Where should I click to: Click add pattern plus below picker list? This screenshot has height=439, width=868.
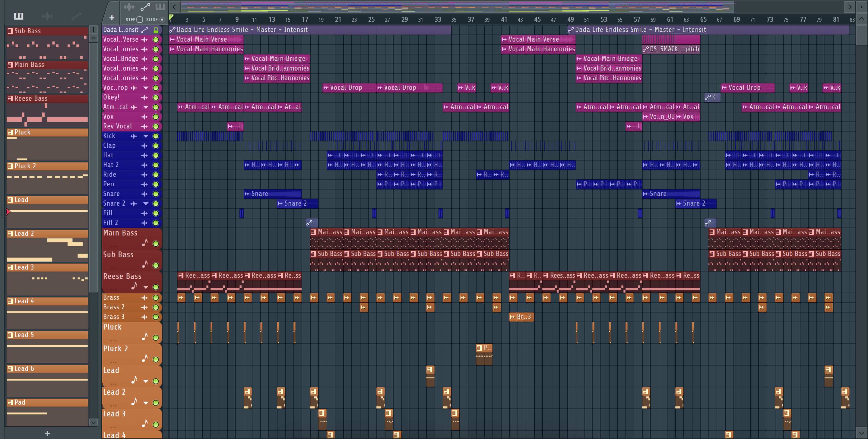tap(47, 433)
